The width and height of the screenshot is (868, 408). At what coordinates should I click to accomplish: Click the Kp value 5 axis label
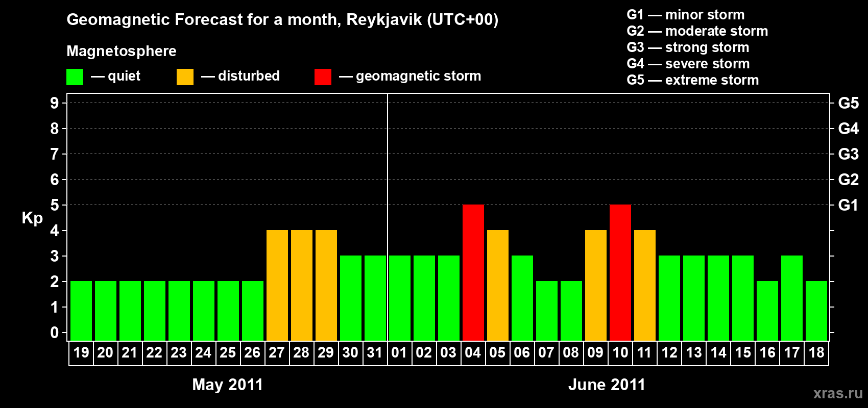(55, 205)
